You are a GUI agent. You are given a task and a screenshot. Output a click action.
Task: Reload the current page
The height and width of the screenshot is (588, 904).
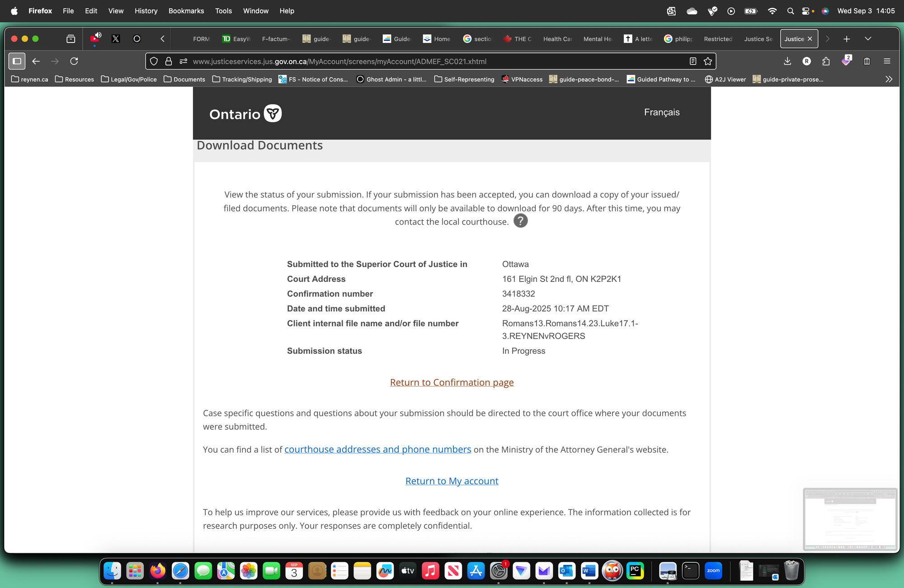click(74, 61)
